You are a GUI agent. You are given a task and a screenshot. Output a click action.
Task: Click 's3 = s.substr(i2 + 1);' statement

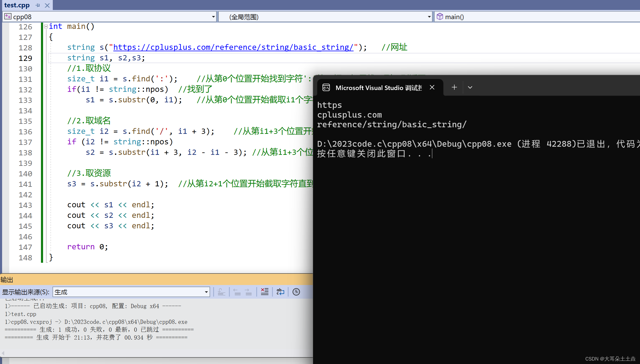tap(118, 184)
